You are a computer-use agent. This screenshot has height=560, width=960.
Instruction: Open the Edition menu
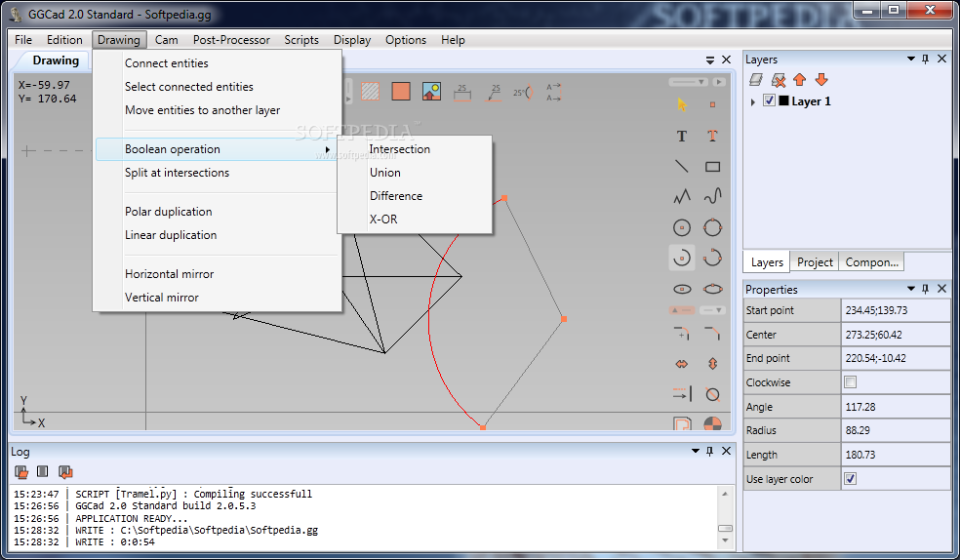tap(64, 40)
